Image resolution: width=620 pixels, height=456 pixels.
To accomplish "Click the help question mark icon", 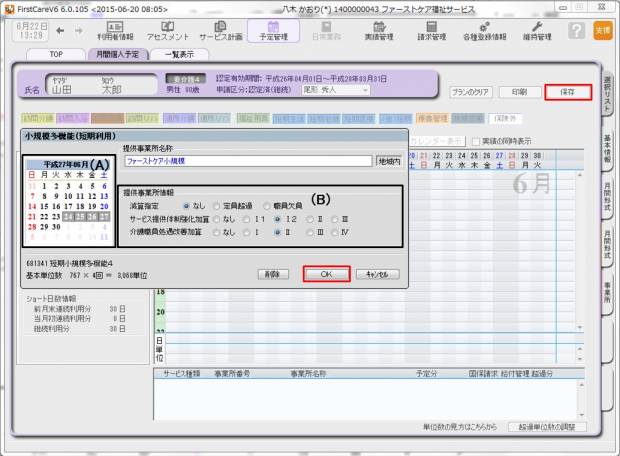I will pyautogui.click(x=576, y=30).
